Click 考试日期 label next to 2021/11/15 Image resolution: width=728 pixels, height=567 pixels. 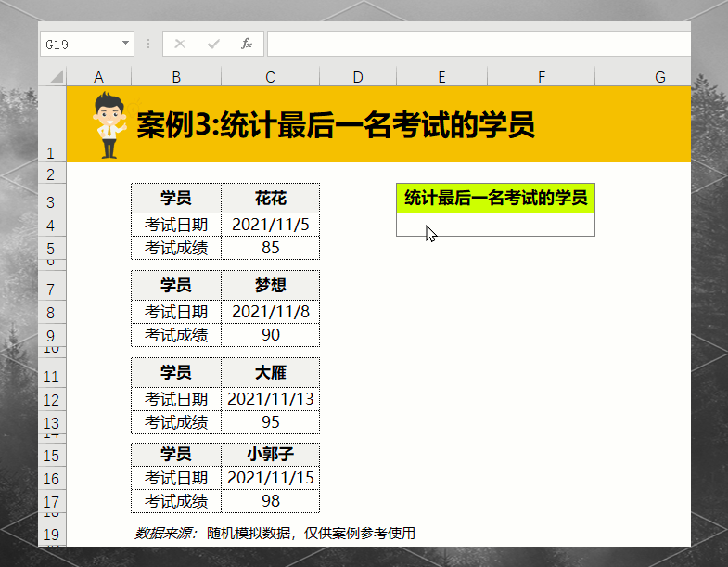pyautogui.click(x=176, y=478)
